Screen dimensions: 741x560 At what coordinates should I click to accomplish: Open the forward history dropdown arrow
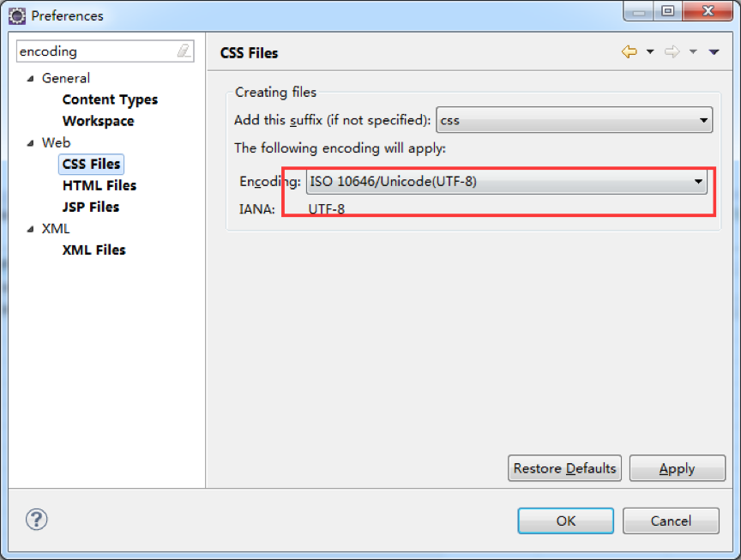693,52
